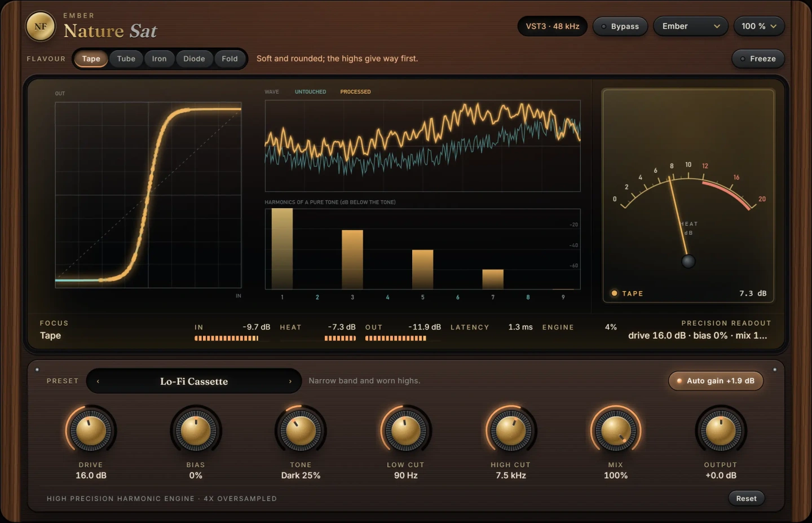
Task: Open the 100 % zoom dropdown
Action: pos(759,27)
